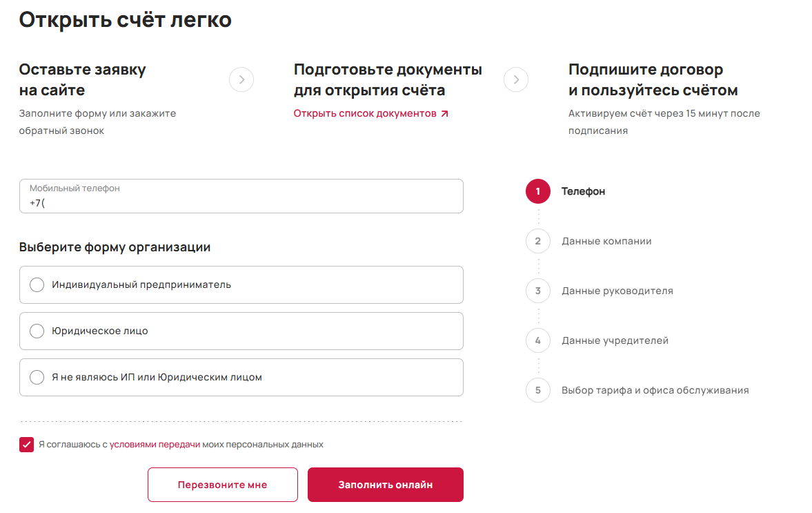The image size is (812, 513).
Task: Click the «Перезвоните мне» button
Action: 223,485
